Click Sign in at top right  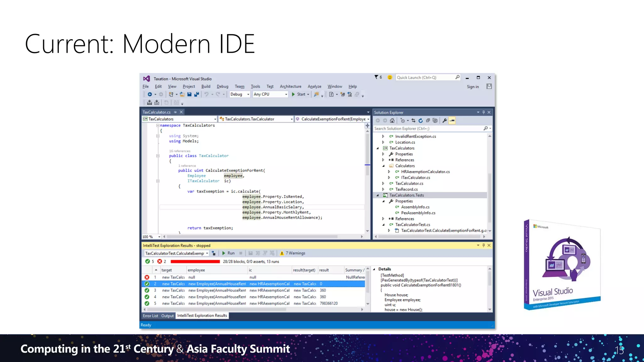(473, 87)
